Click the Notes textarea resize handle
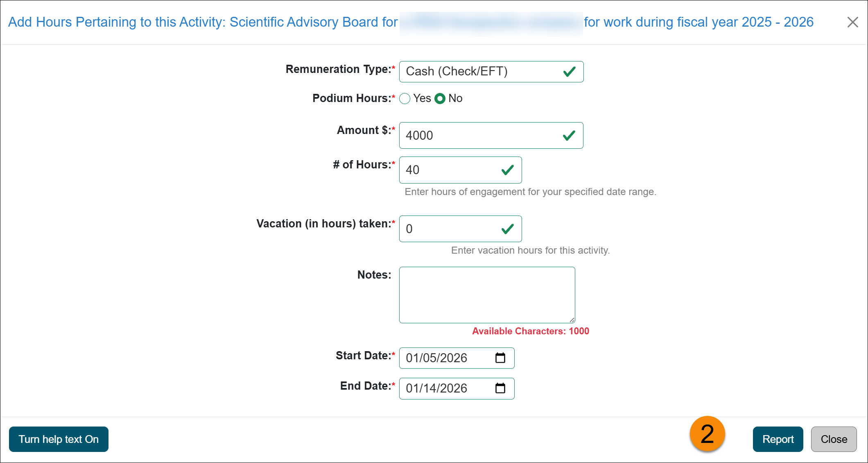The width and height of the screenshot is (868, 463). (x=572, y=321)
